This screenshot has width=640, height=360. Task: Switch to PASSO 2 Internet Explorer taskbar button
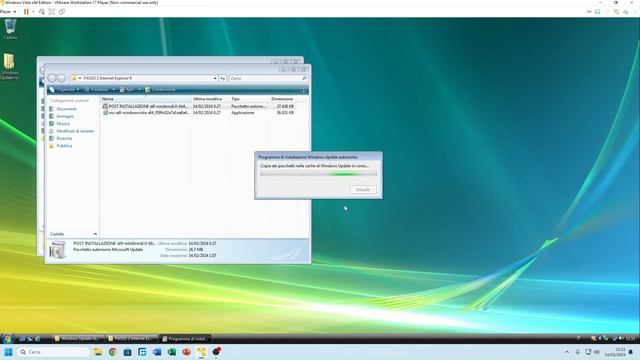(131, 338)
